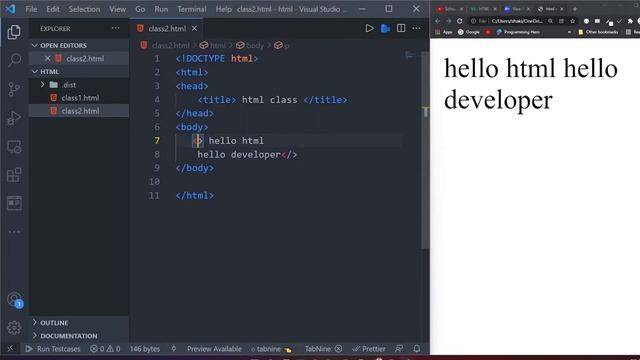Show additional activity bar views ellipsis
Screen dimensions: 640x360
coord(14,231)
